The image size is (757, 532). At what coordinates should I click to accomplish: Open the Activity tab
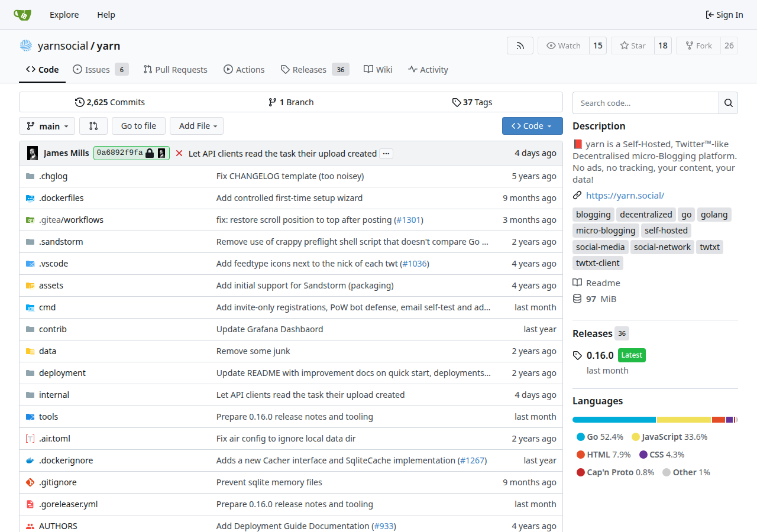coord(428,70)
